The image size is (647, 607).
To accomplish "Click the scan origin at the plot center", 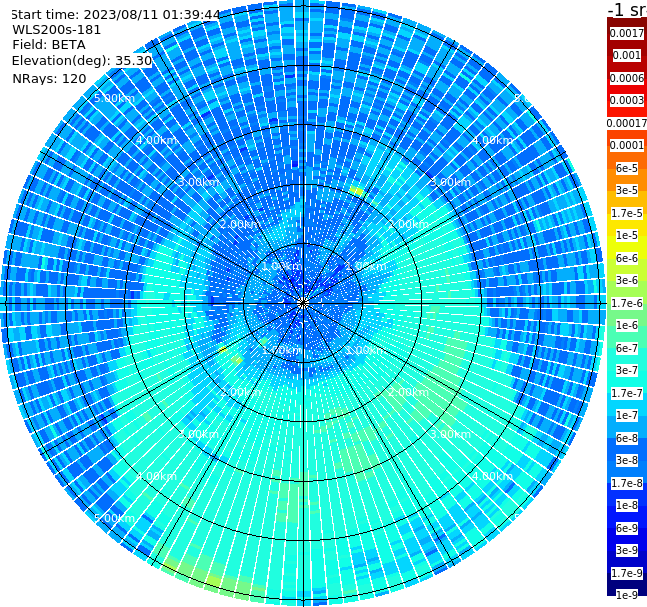I will (303, 304).
